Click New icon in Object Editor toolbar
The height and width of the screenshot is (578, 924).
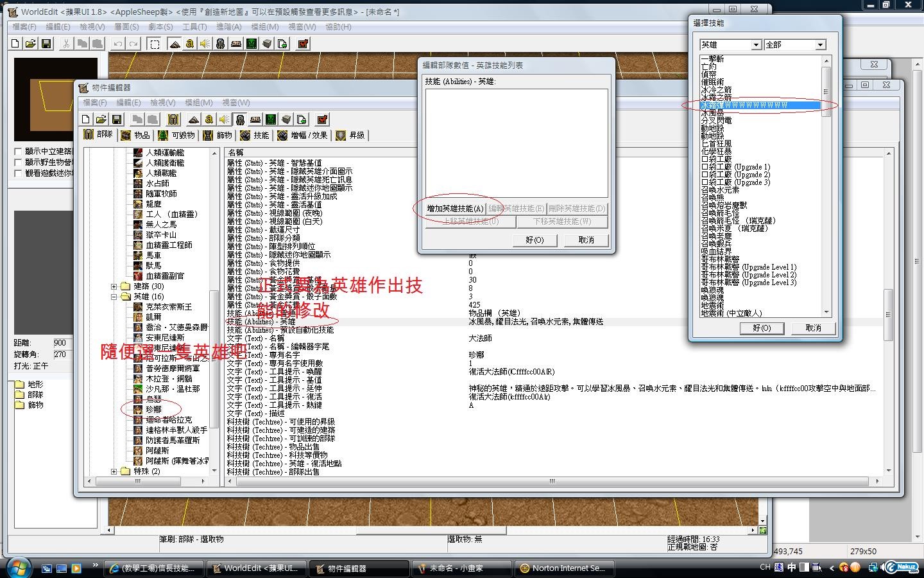(86, 119)
